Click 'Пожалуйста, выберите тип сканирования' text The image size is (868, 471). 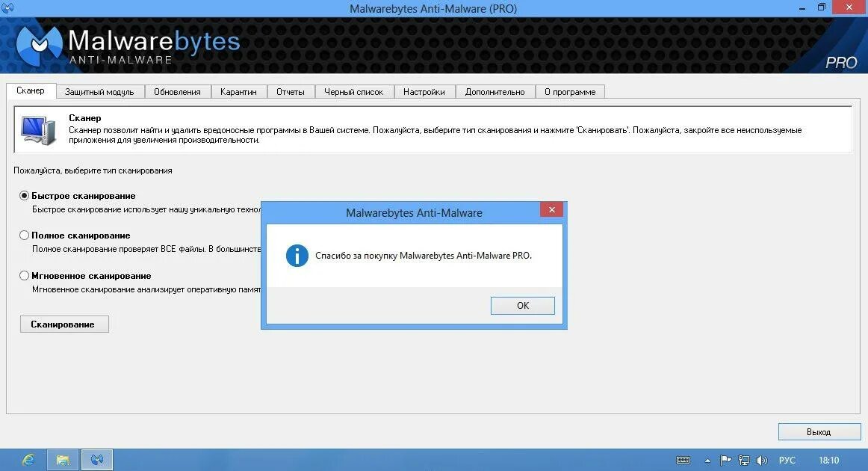click(93, 170)
